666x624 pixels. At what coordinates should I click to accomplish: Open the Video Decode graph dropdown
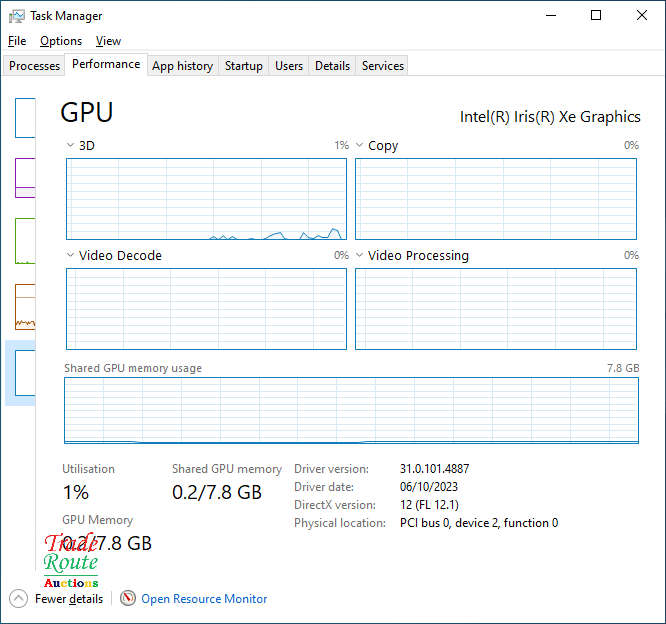click(x=71, y=256)
